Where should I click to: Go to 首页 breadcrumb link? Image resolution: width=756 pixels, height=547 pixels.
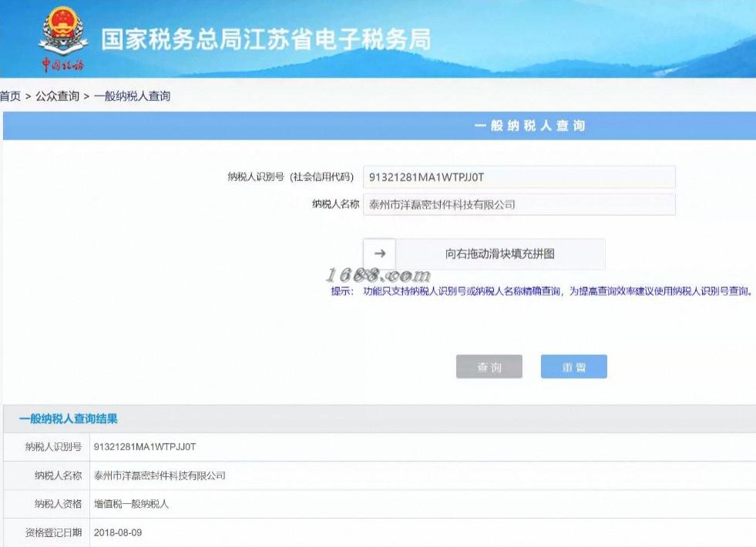(11, 96)
